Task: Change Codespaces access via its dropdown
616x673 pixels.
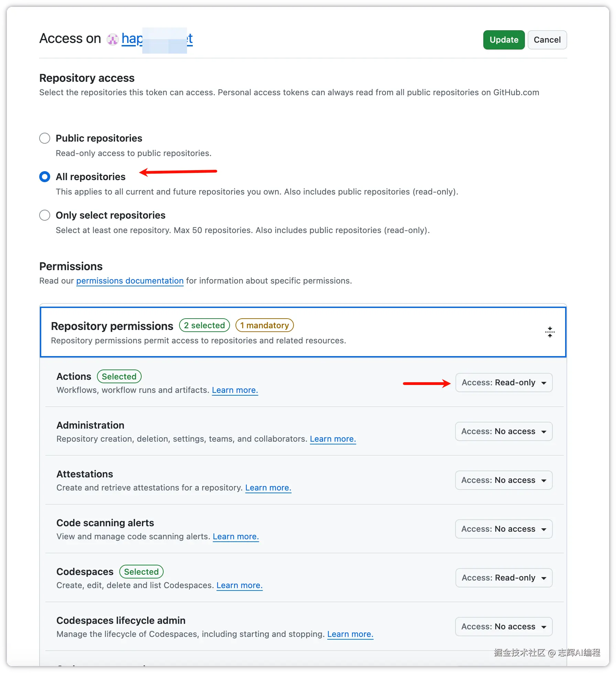Action: click(x=504, y=578)
